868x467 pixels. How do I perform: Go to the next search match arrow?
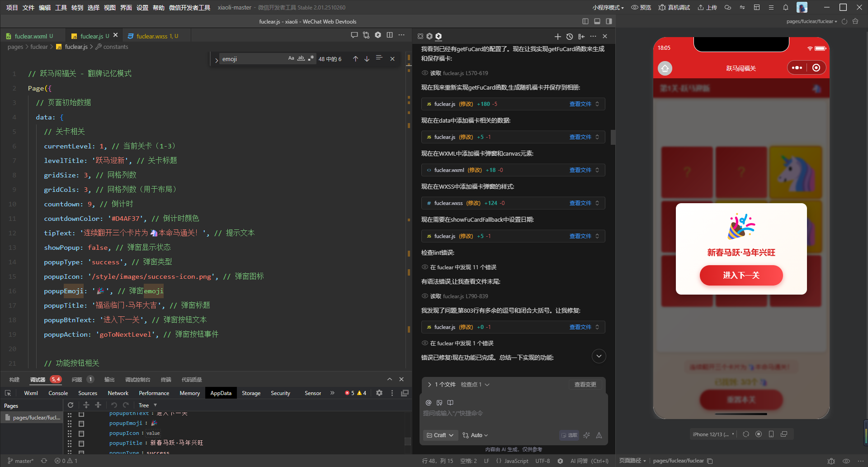[367, 59]
